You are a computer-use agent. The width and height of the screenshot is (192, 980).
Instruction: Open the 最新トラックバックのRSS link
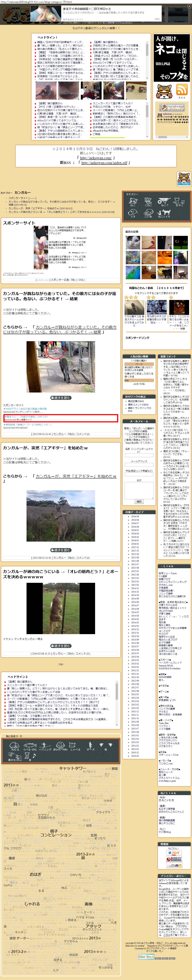point(139,409)
